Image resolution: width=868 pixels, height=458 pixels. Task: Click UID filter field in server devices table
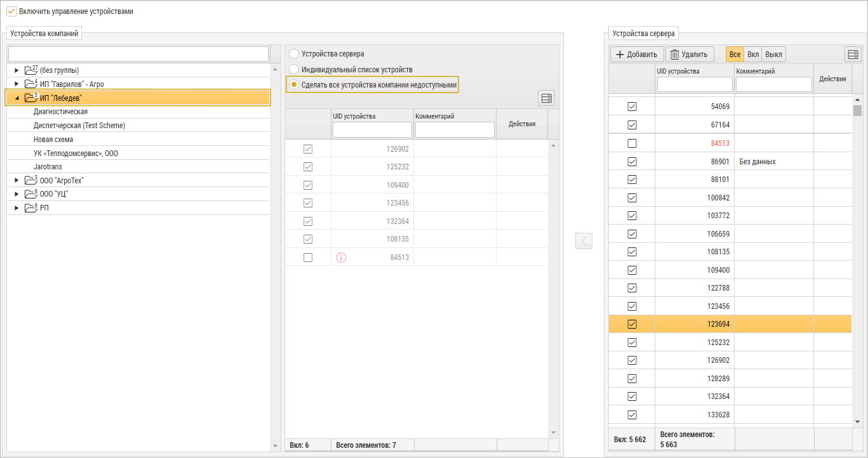click(x=695, y=84)
